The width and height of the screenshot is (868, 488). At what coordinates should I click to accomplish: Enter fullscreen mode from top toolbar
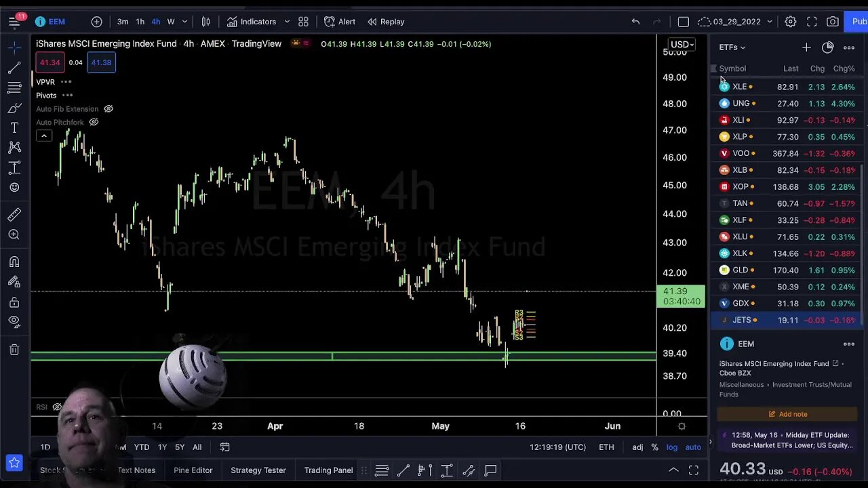tap(812, 22)
